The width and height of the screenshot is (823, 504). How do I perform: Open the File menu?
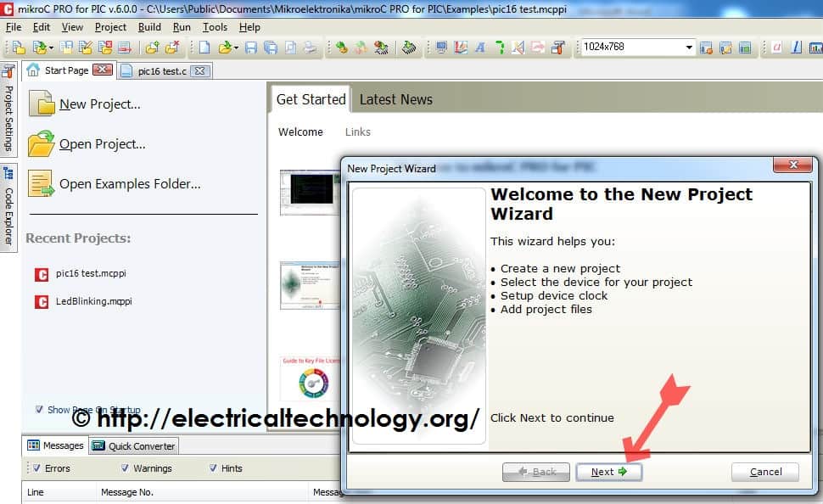pyautogui.click(x=14, y=27)
